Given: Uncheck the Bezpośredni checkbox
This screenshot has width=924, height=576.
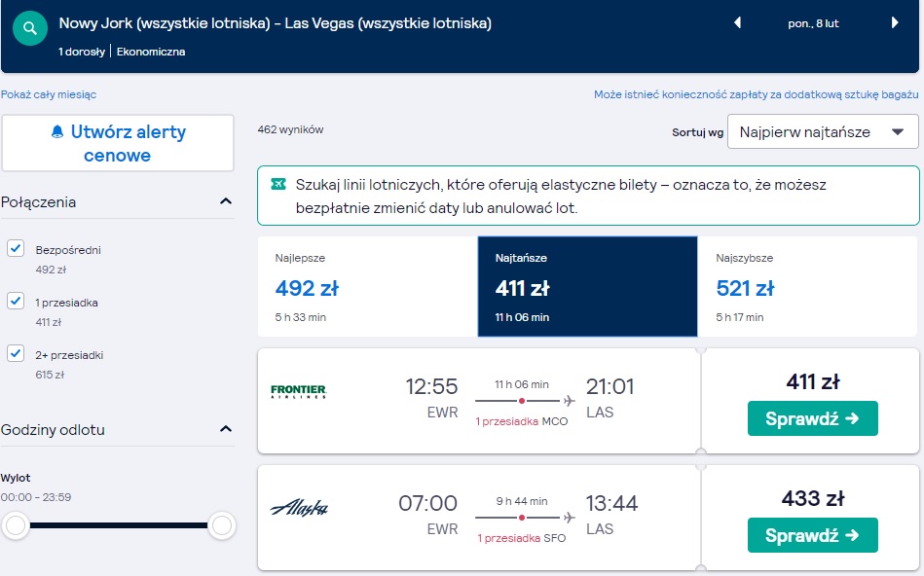Looking at the screenshot, I should tap(16, 248).
